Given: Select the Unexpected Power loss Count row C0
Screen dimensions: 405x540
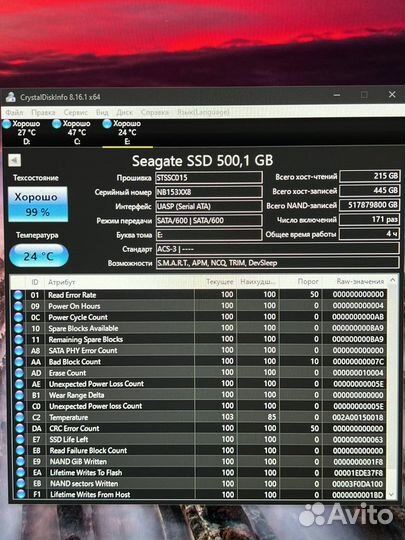Looking at the screenshot, I should pos(200,406).
